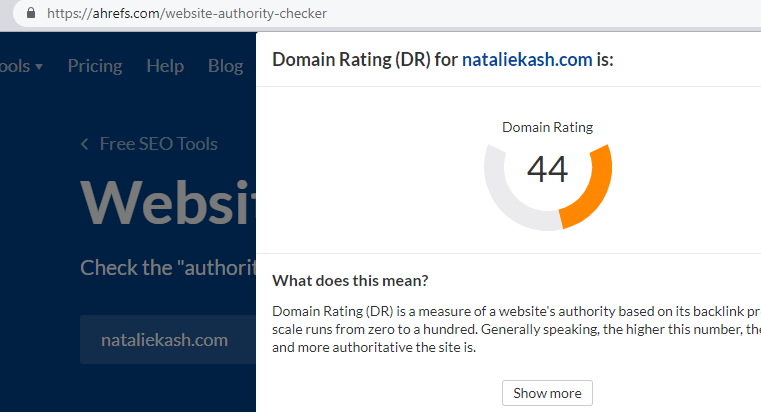Click the Show more button
761x412 pixels.
(547, 393)
